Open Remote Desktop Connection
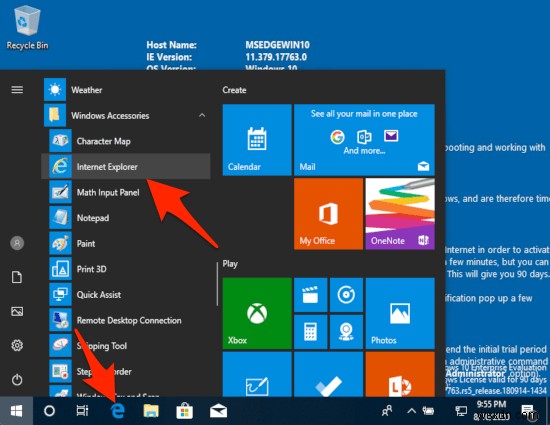 point(126,320)
